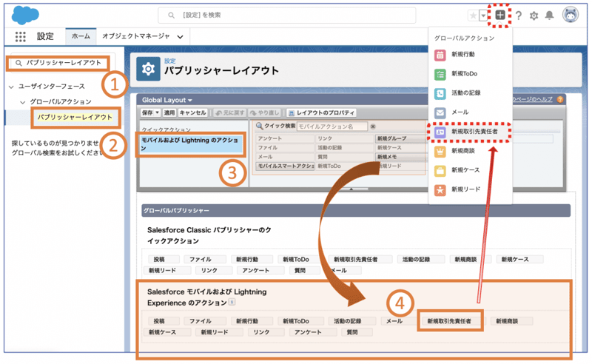Clear the quick find with X icon
Screen dimensions: 592x364
tap(373, 127)
